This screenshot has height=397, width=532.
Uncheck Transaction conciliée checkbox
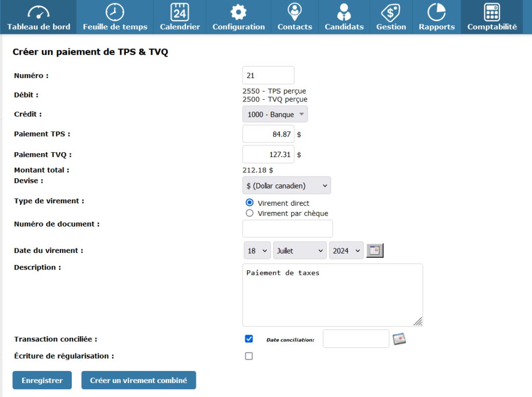tap(249, 339)
